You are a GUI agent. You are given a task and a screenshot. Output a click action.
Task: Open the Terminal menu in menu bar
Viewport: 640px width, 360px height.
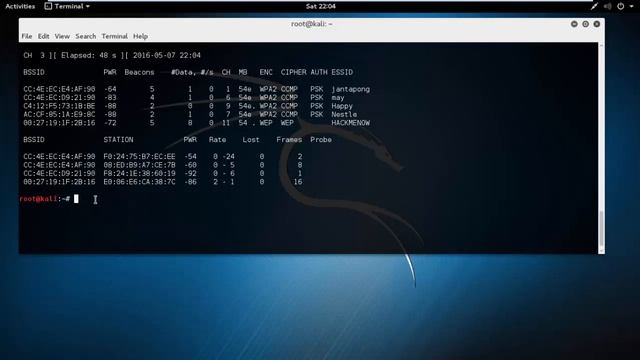click(114, 36)
